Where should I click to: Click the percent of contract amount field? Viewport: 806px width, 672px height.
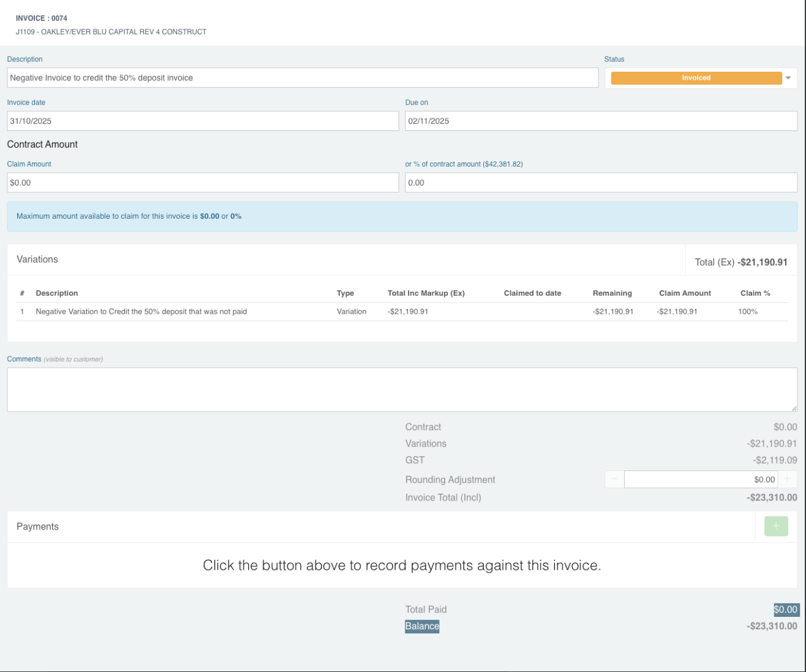coord(601,183)
